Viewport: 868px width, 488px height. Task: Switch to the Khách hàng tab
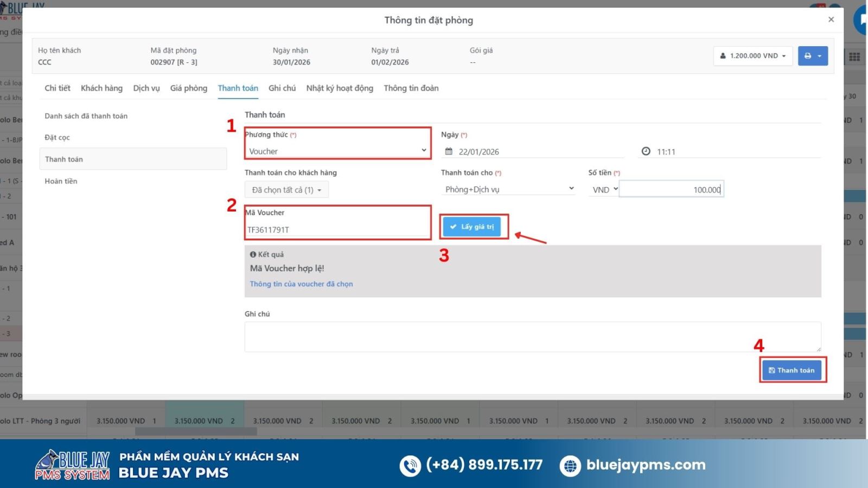click(101, 88)
